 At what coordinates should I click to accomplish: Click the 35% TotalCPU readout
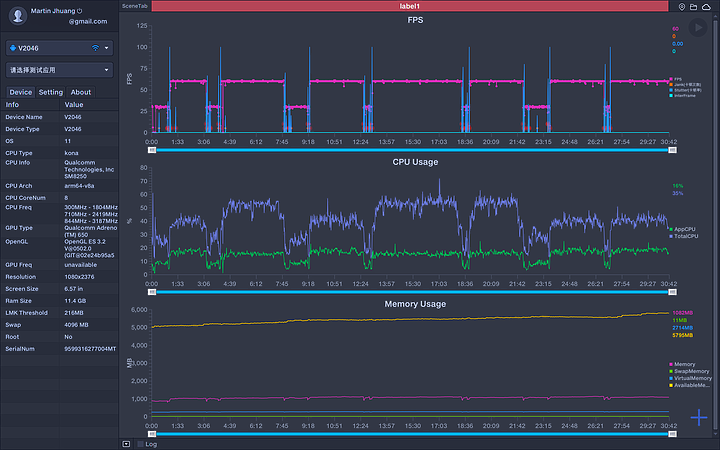click(x=677, y=193)
